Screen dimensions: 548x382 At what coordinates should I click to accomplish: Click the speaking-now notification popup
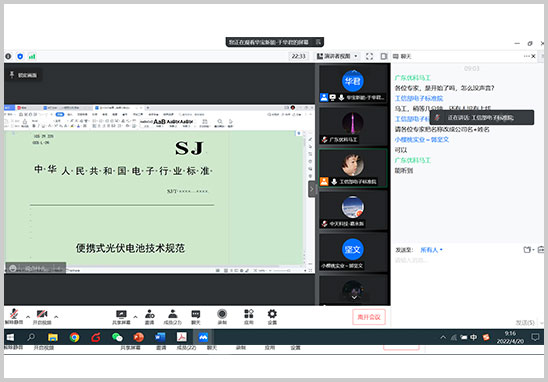pos(481,118)
